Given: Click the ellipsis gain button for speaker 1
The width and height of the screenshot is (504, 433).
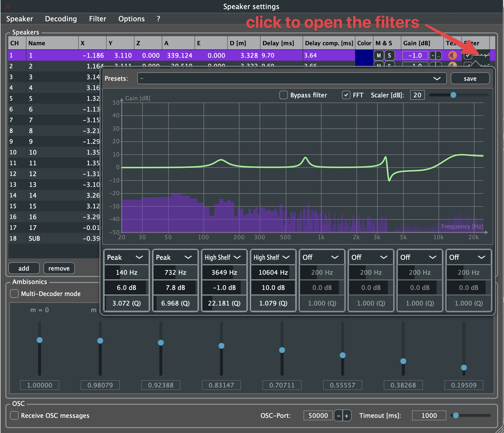Looking at the screenshot, I should pyautogui.click(x=439, y=56).
